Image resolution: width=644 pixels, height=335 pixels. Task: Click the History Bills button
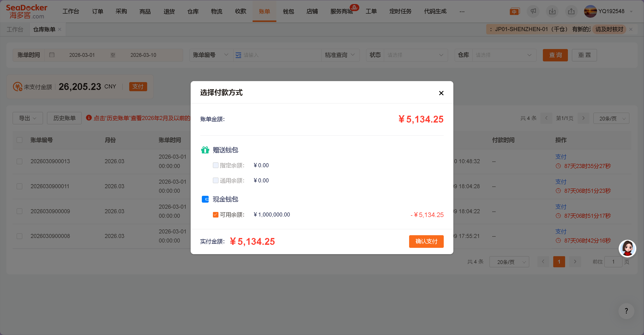coord(64,118)
